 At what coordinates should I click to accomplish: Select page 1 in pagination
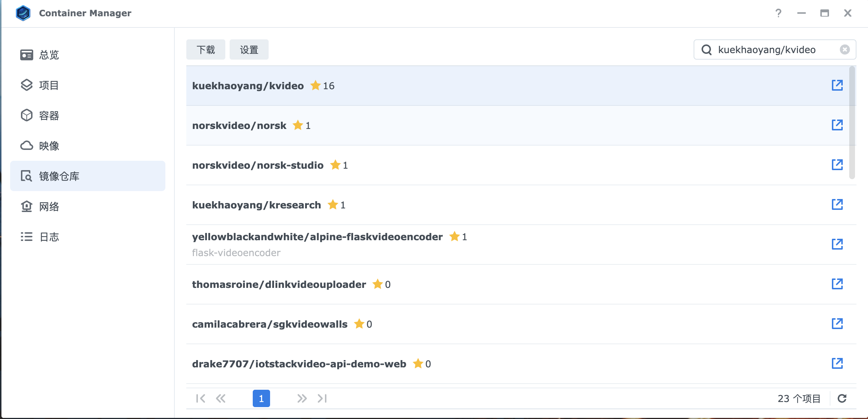coord(261,398)
